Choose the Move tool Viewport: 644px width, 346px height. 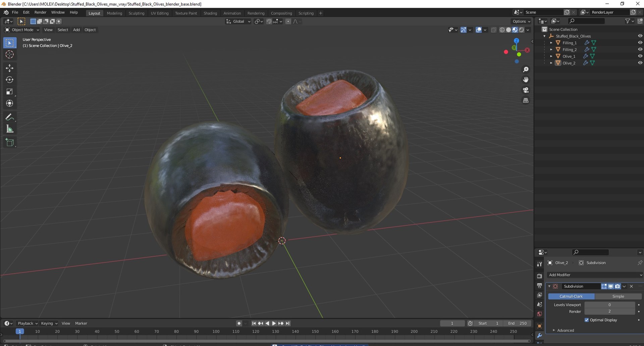click(9, 68)
